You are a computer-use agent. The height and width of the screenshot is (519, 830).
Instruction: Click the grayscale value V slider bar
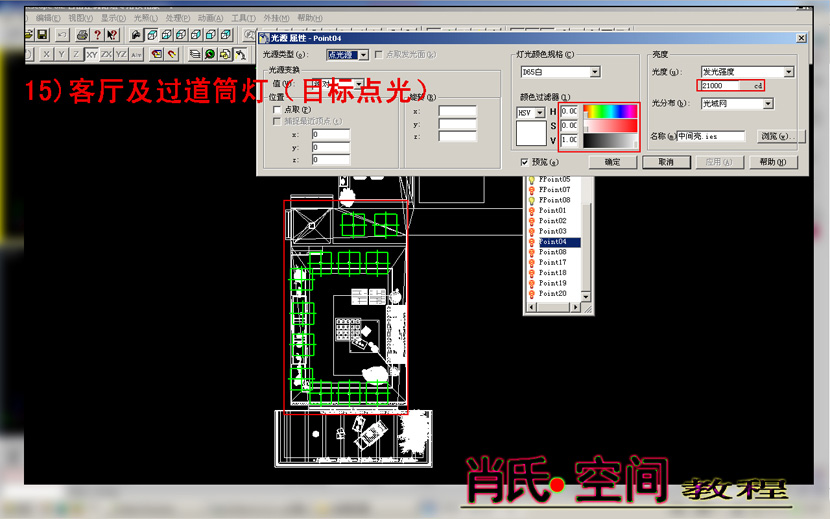pos(610,140)
